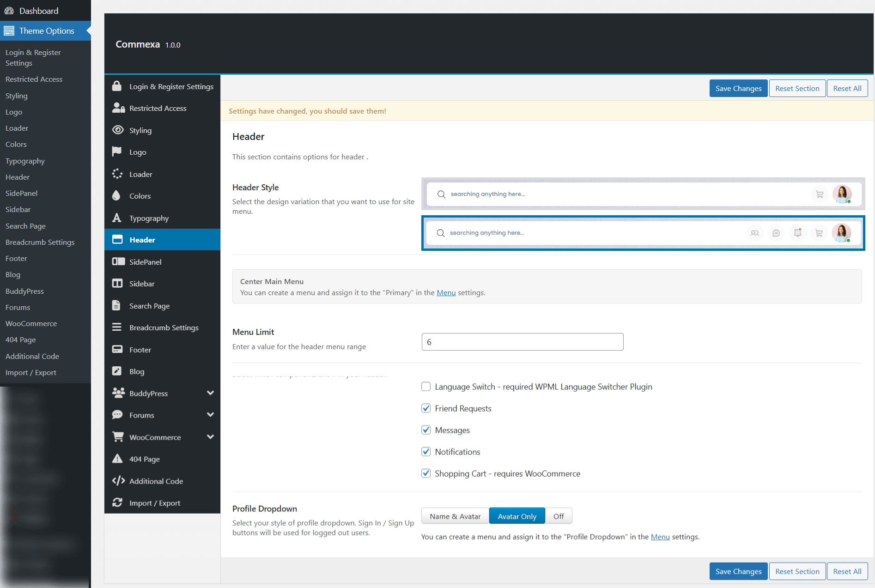The height and width of the screenshot is (588, 875).
Task: Click the refresh icon for Import / Export
Action: (117, 503)
